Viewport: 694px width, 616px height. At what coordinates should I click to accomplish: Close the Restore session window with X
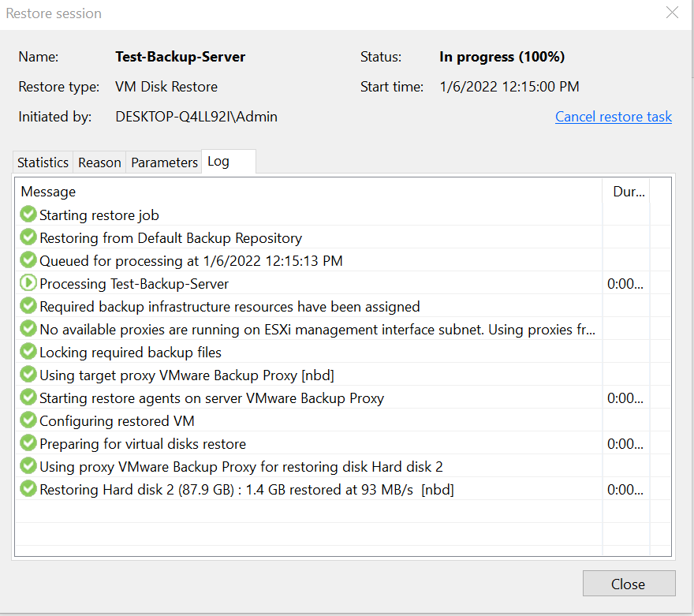tap(672, 13)
